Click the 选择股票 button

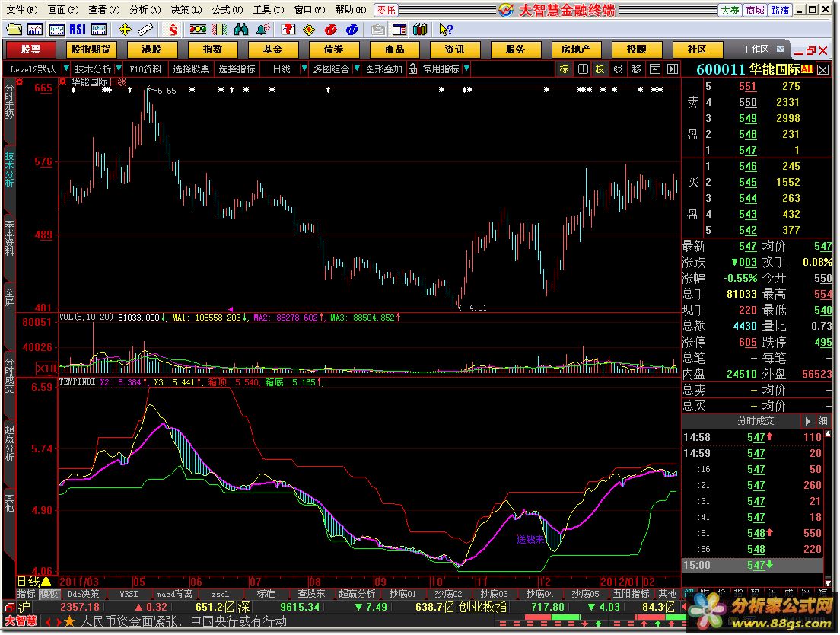click(x=191, y=69)
